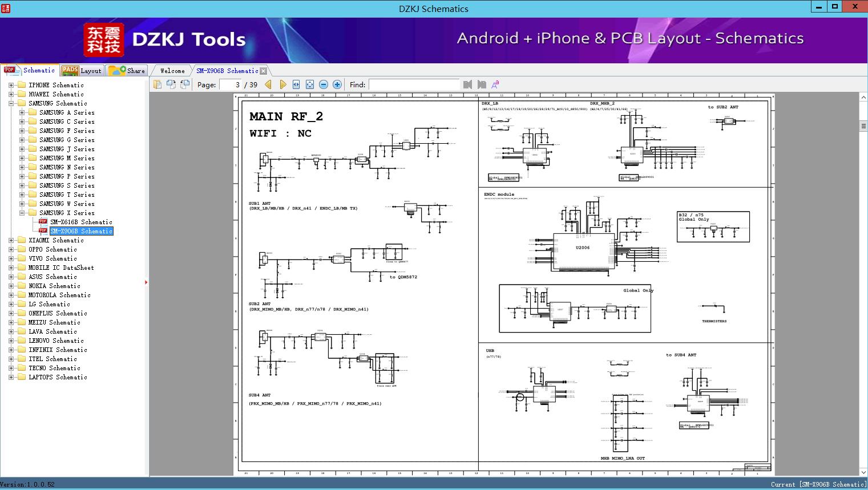Select SAMSUNG G Series folder

point(67,140)
